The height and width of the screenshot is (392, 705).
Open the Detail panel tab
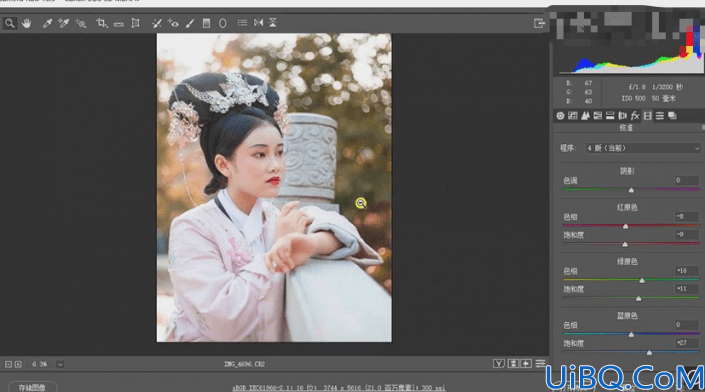(585, 116)
